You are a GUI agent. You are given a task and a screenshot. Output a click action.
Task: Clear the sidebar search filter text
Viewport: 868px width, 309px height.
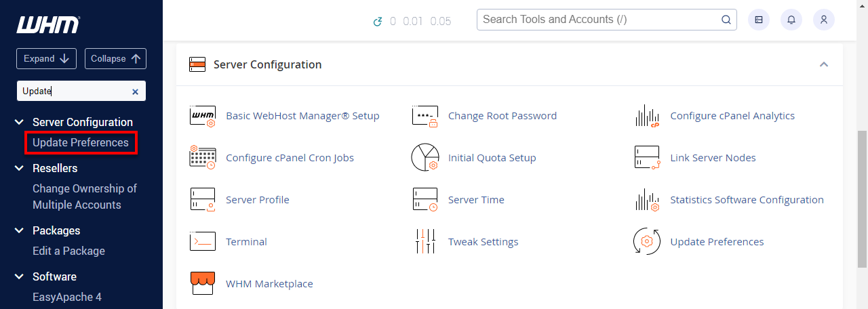(x=135, y=91)
